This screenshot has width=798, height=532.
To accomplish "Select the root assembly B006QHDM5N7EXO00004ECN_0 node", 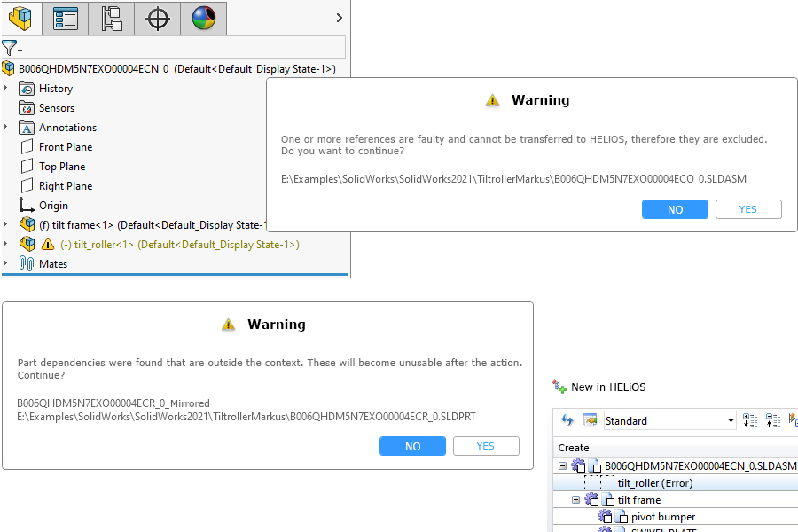I will [x=177, y=69].
